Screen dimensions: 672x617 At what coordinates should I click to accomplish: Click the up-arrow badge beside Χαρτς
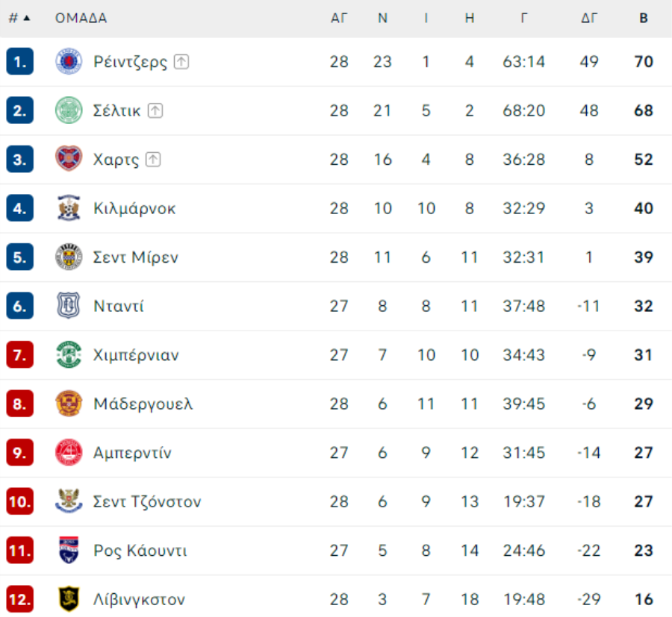point(153,160)
